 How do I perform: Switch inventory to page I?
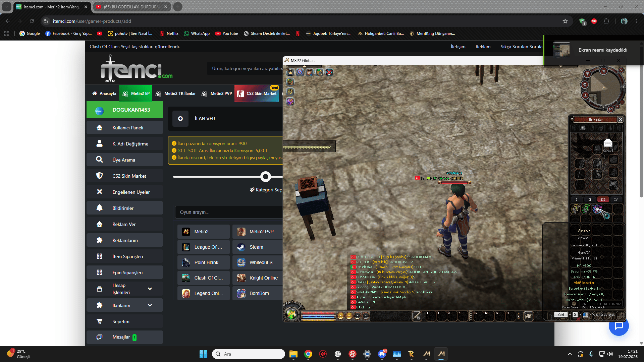pyautogui.click(x=577, y=199)
